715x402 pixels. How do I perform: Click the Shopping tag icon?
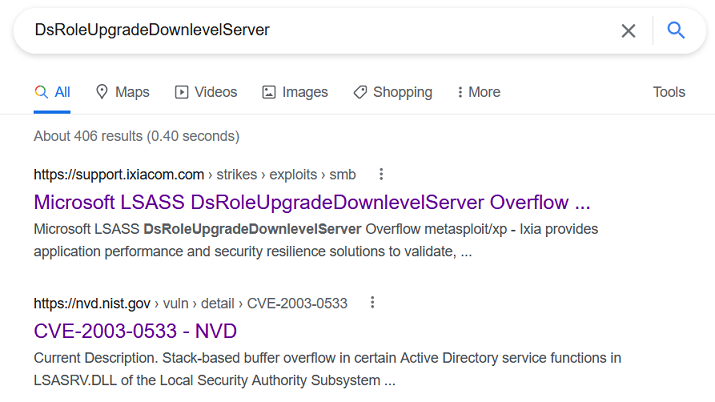(x=360, y=93)
